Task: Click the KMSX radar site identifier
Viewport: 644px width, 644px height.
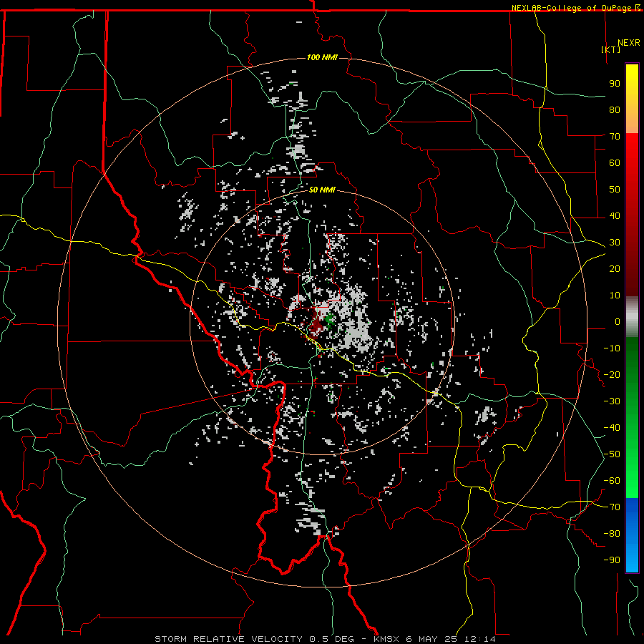Action: [386, 639]
